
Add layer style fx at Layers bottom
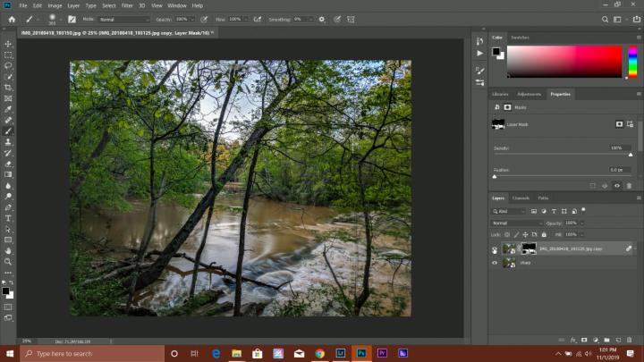coord(573,340)
